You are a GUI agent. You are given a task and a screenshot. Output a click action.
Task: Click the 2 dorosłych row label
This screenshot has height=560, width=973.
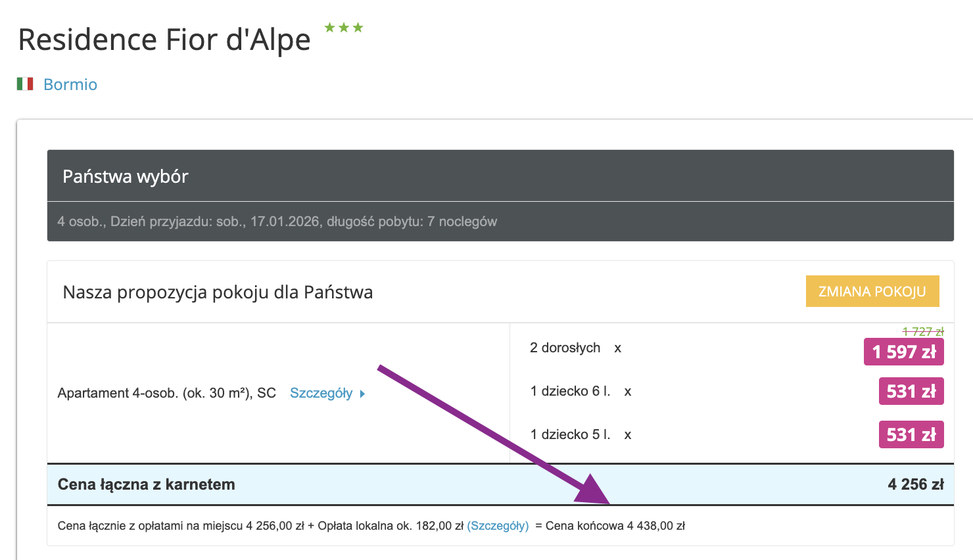565,348
